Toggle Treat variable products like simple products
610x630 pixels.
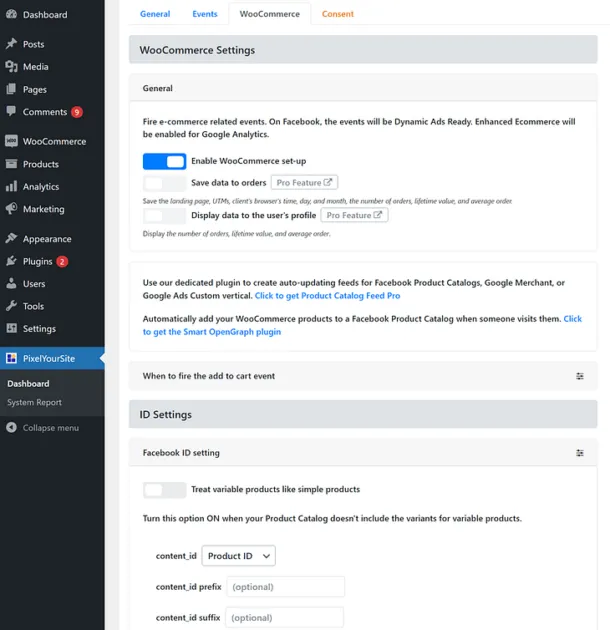(x=164, y=490)
